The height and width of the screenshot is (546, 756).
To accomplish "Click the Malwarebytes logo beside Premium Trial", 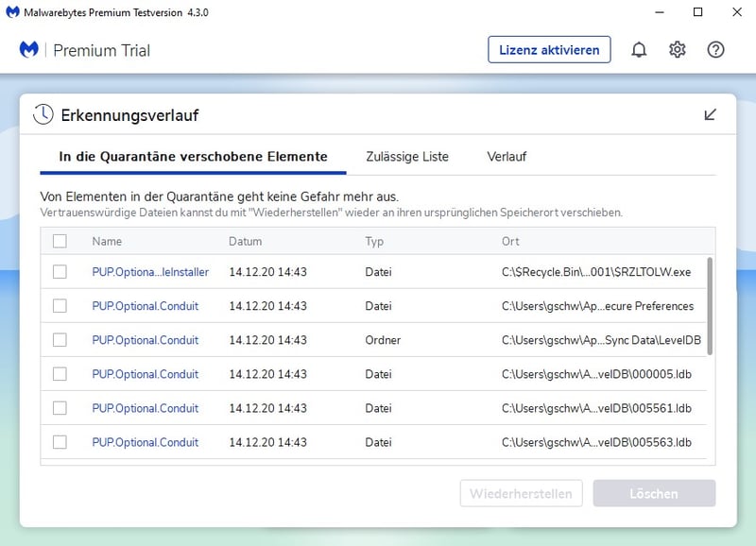I will [x=29, y=50].
